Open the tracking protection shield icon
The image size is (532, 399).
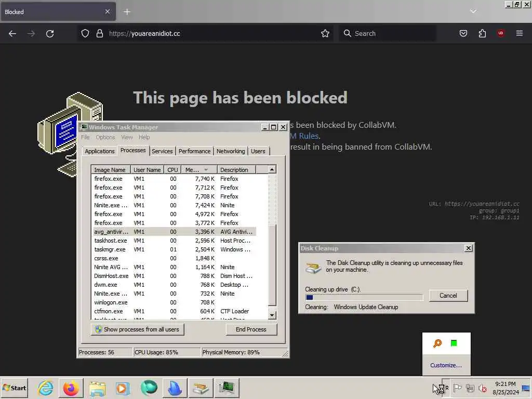[85, 33]
